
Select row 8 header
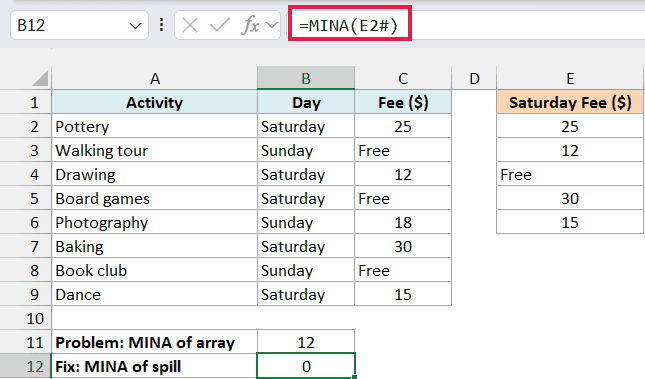point(26,270)
